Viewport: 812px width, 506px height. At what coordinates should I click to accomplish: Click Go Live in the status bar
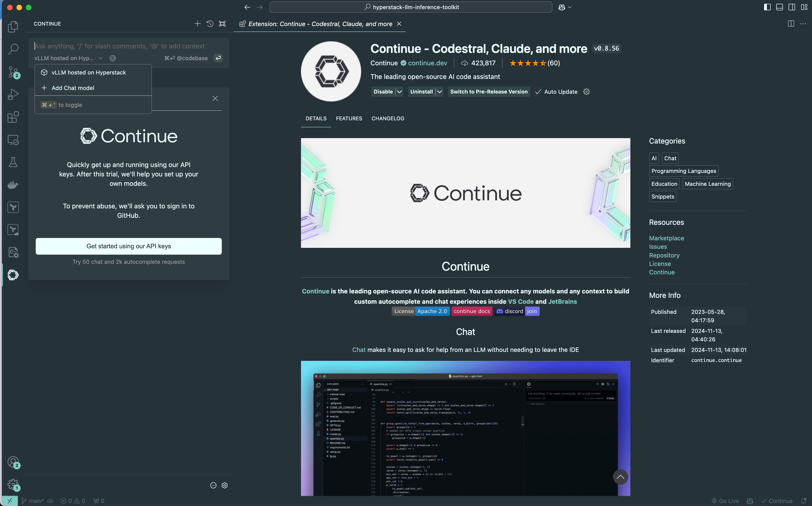click(x=725, y=501)
